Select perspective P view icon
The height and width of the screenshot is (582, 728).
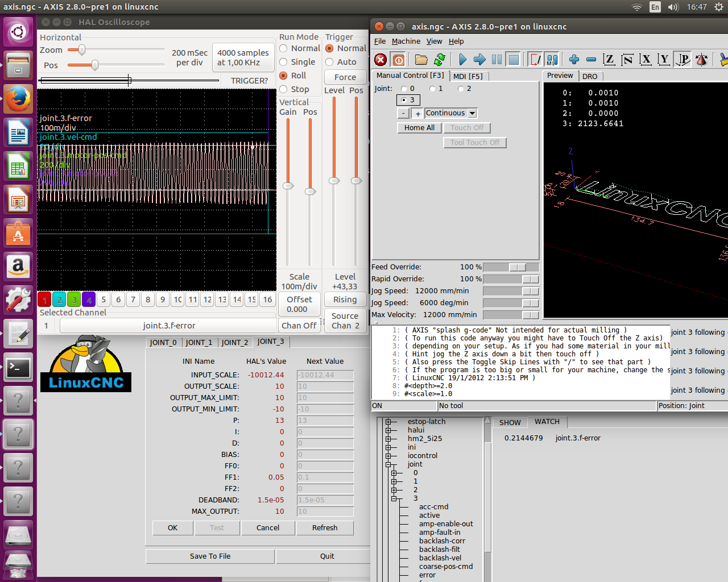(x=682, y=60)
